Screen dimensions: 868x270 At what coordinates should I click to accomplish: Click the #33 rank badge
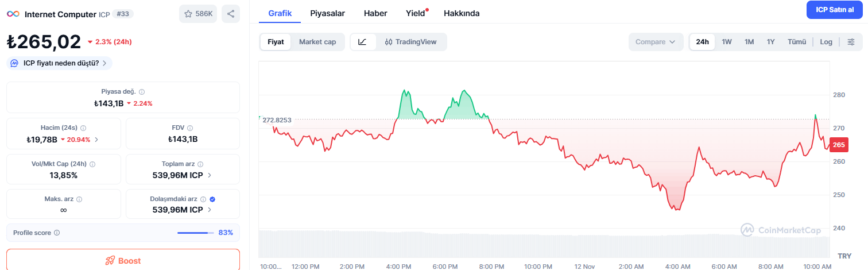pos(123,14)
